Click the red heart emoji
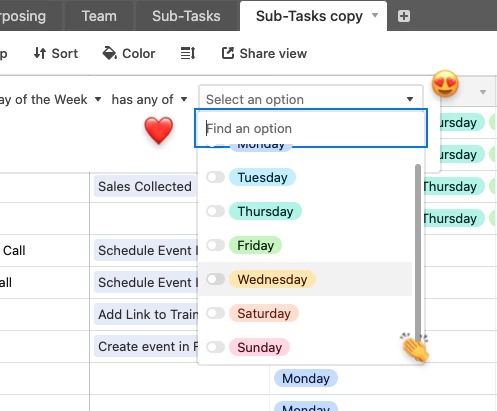The width and height of the screenshot is (497, 411). pos(159,130)
